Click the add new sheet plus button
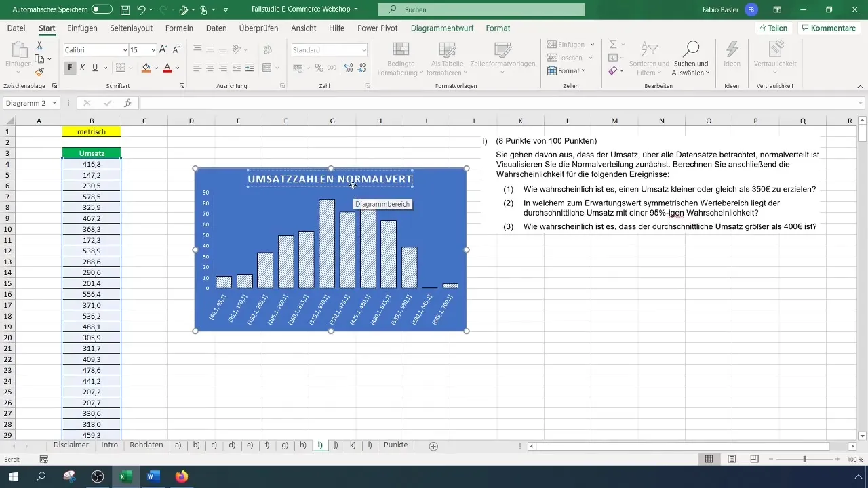This screenshot has height=488, width=868. click(433, 445)
